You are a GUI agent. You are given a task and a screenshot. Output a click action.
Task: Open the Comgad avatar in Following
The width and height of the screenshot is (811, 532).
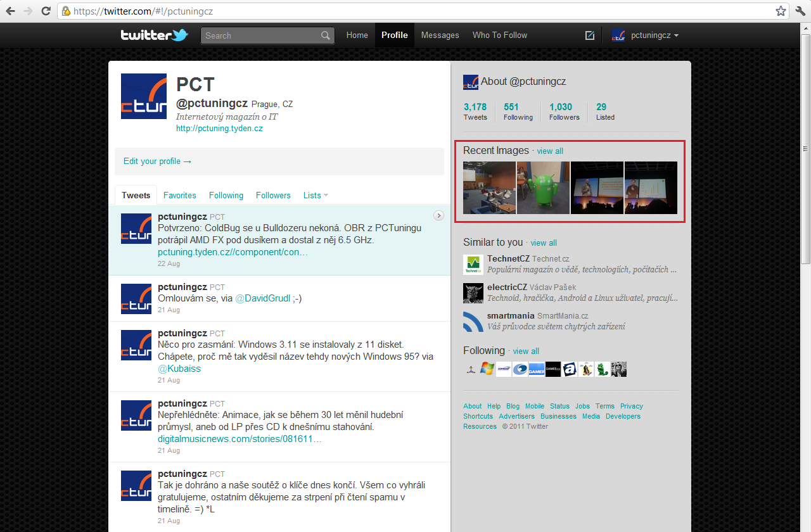pos(504,369)
